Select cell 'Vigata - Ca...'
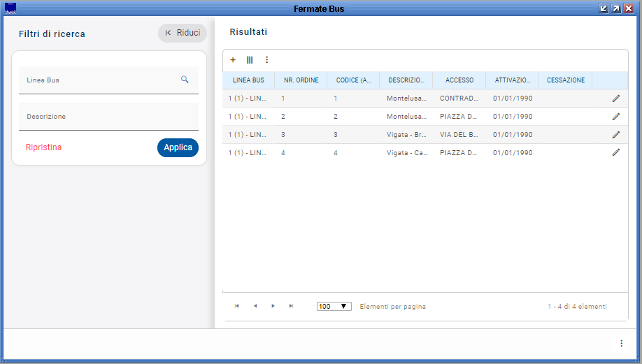Image resolution: width=642 pixels, height=364 pixels. click(x=407, y=152)
